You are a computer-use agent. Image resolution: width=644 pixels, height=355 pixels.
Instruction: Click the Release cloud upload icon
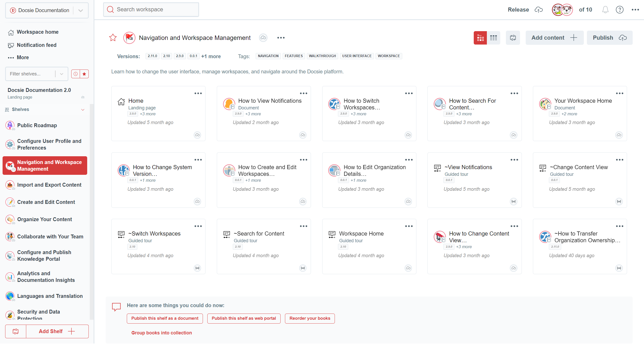point(539,10)
